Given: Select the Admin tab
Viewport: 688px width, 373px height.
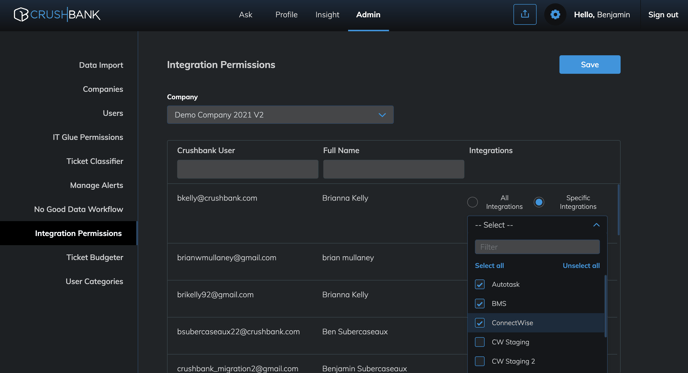Looking at the screenshot, I should coord(368,14).
